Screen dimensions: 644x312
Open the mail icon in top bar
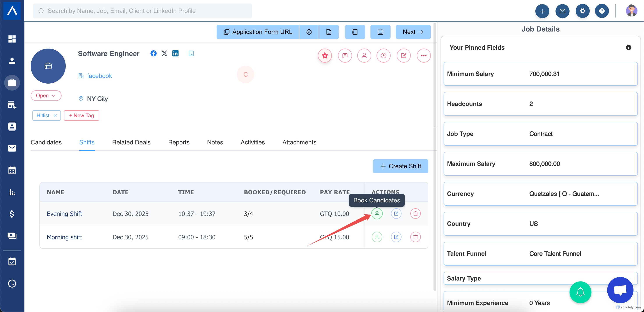[562, 11]
